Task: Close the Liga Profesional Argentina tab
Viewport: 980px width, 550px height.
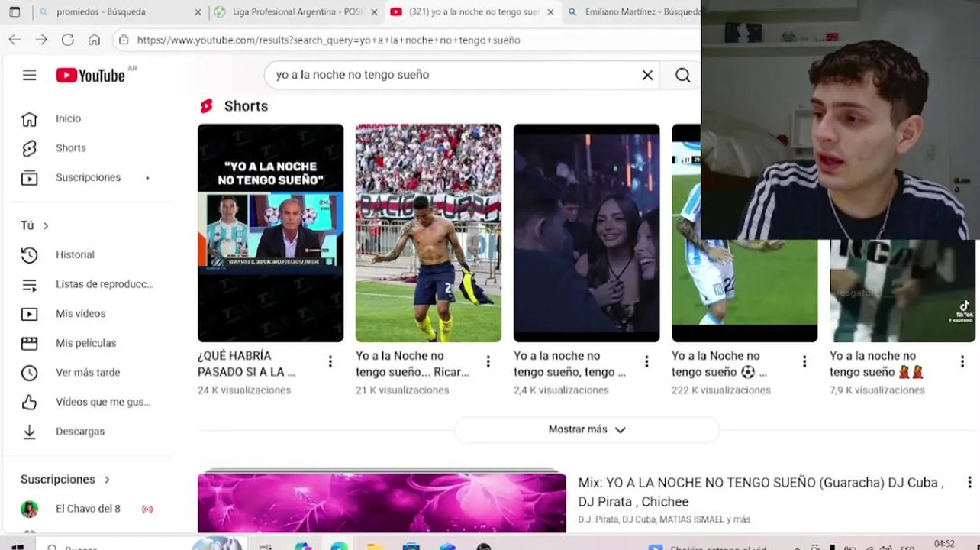Action: pyautogui.click(x=374, y=12)
